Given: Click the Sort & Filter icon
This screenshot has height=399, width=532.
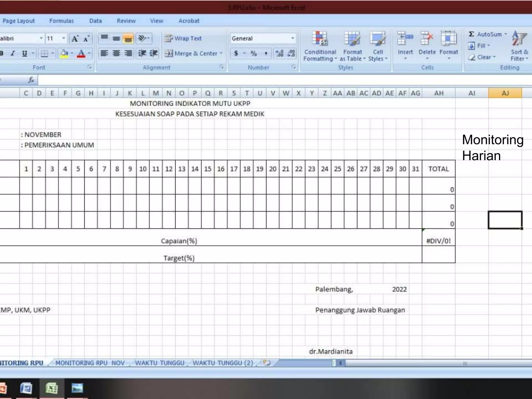Looking at the screenshot, I should (519, 39).
